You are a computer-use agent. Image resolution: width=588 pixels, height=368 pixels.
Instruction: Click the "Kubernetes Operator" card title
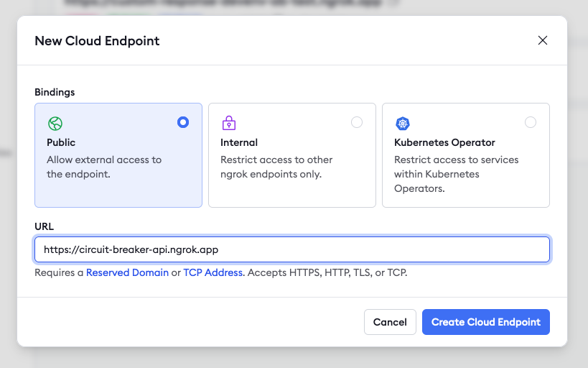[x=444, y=142]
